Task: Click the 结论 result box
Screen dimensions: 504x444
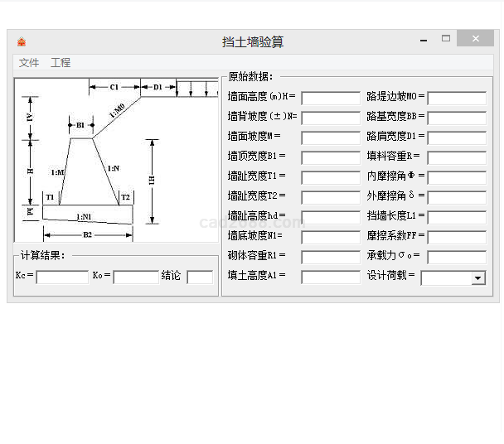Action: (x=200, y=277)
